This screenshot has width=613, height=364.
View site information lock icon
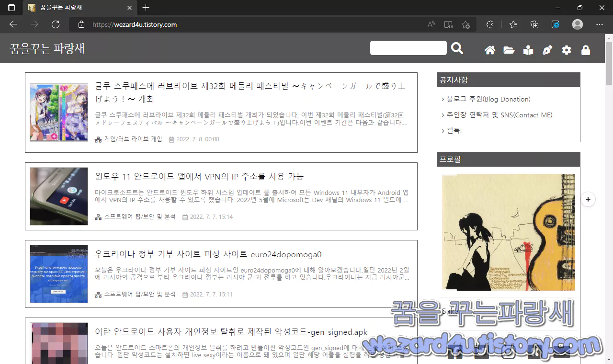(x=81, y=24)
